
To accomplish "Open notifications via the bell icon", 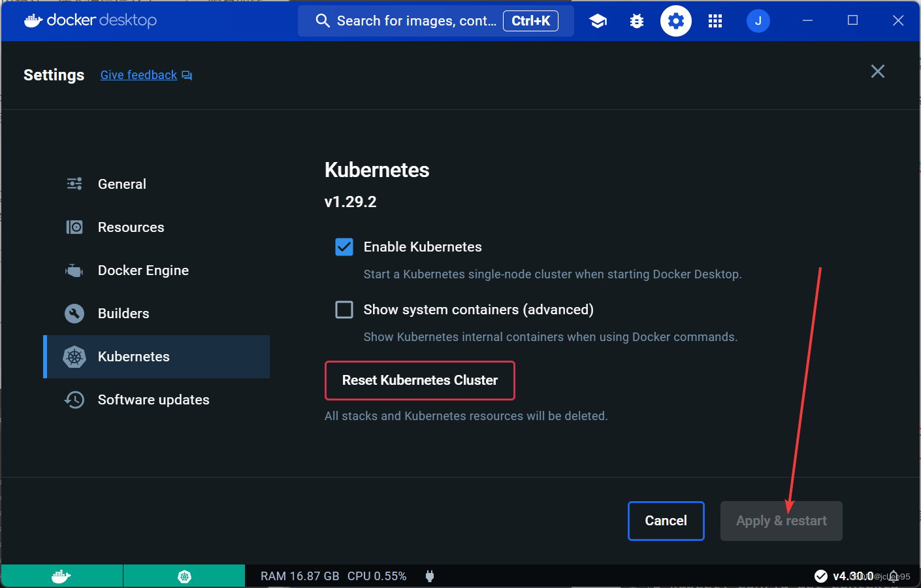I will click(x=894, y=576).
